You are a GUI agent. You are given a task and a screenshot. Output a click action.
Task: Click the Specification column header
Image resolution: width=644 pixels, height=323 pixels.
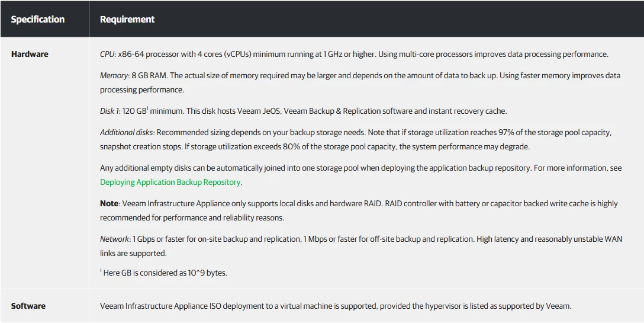pos(38,20)
